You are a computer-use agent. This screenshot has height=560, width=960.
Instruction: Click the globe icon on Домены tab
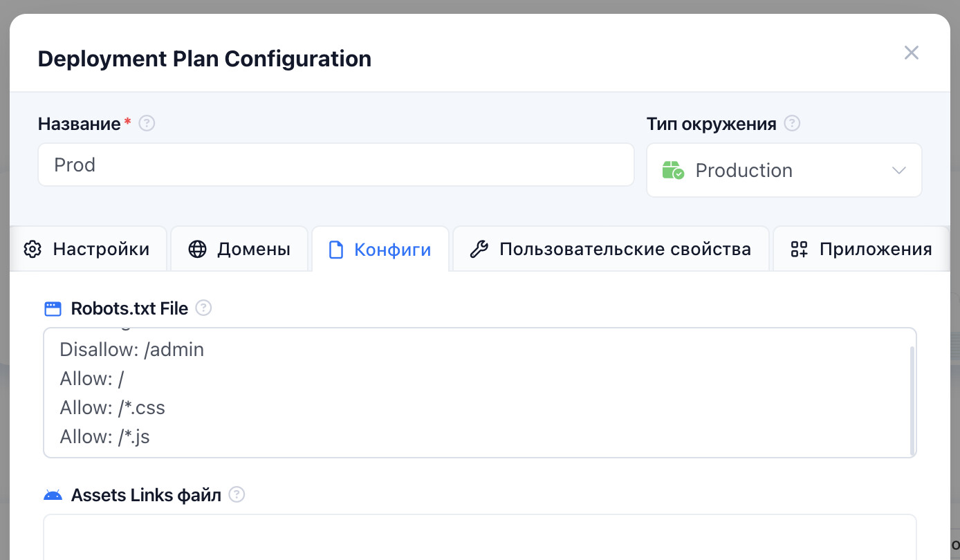198,249
